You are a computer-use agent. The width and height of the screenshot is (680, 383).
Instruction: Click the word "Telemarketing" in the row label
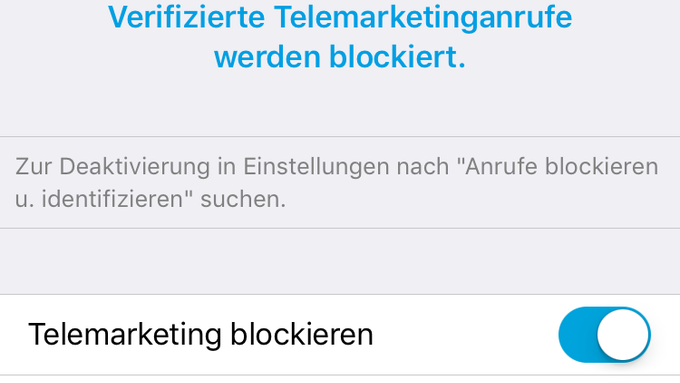pyautogui.click(x=125, y=334)
